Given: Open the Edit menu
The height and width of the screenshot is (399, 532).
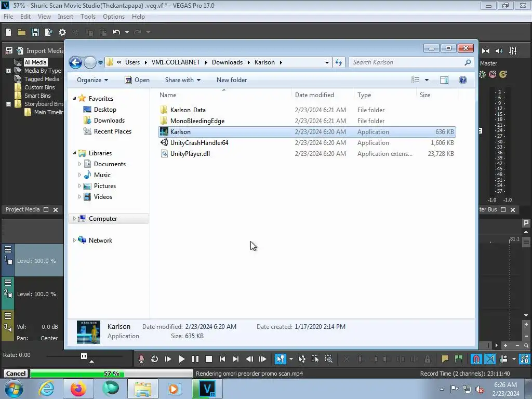Looking at the screenshot, I should pyautogui.click(x=25, y=16).
